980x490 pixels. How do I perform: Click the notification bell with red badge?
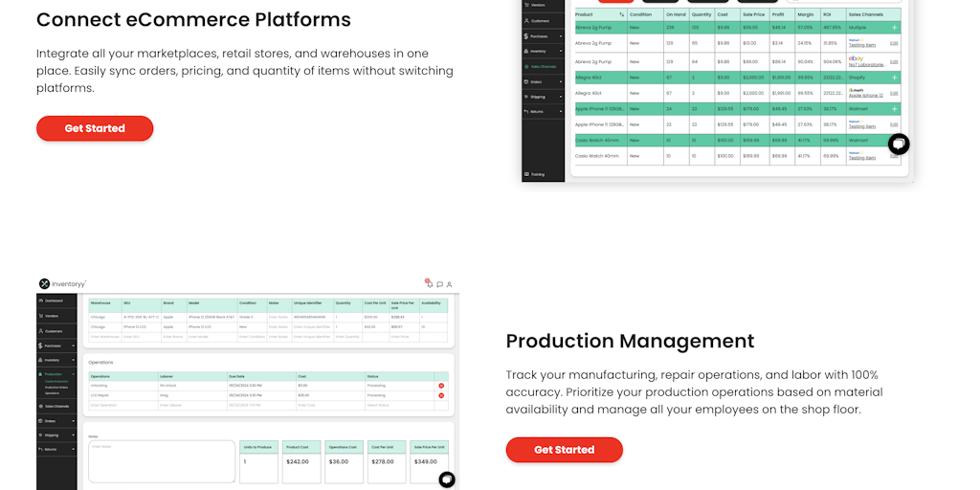[x=430, y=283]
